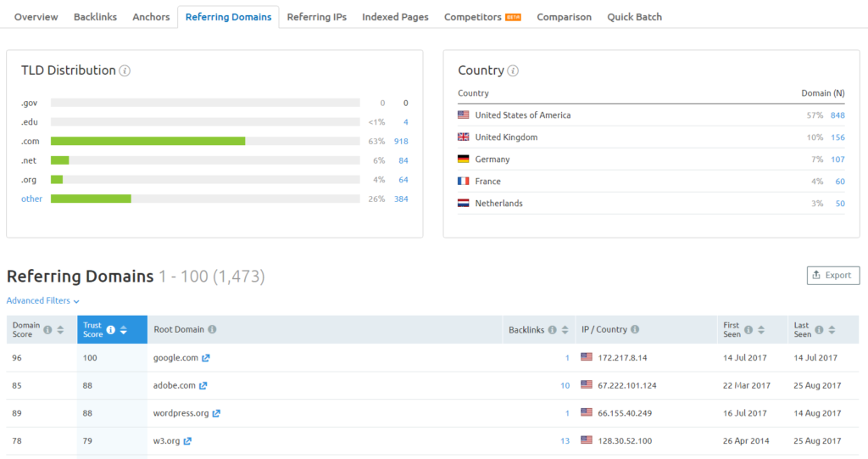Click the wordpress.org root domain

181,413
